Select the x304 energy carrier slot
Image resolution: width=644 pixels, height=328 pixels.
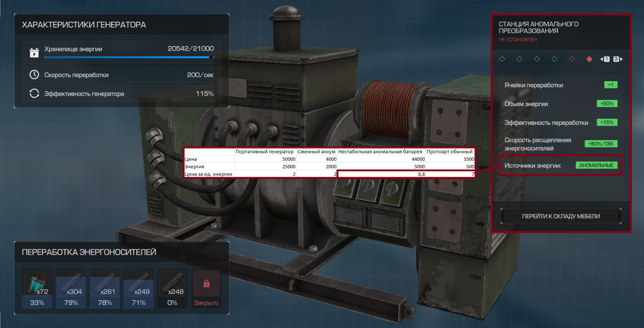tap(71, 283)
